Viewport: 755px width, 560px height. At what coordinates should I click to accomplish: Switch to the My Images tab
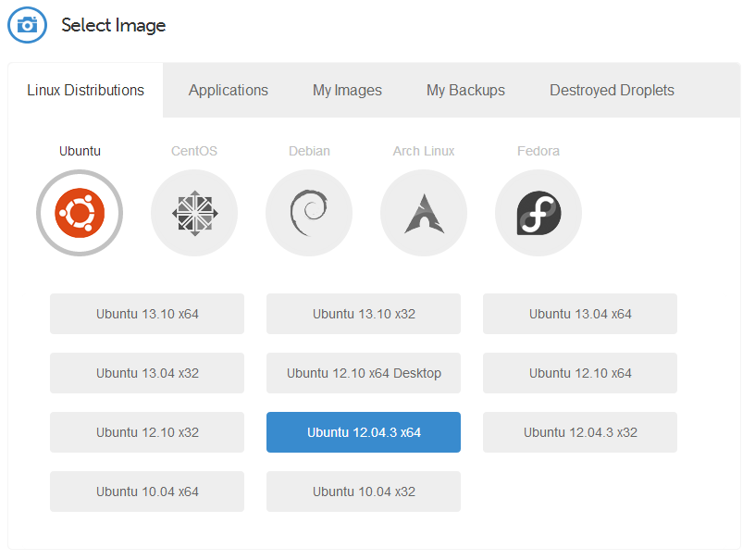347,90
